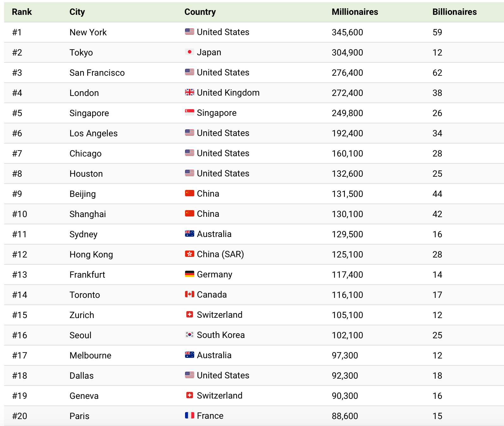
Task: Click the Germany flag icon
Action: point(189,274)
